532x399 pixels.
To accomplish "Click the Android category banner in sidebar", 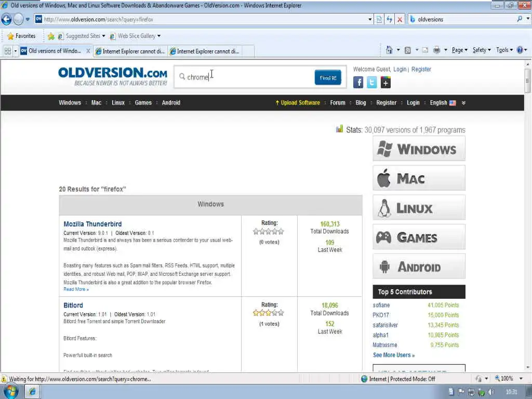I will pos(419,267).
